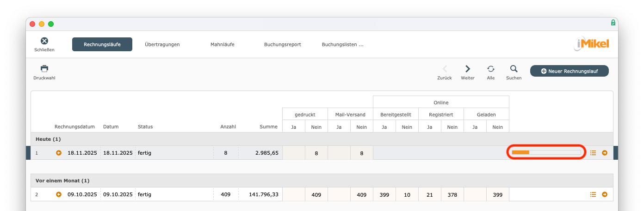Open the Druckwahl printer options
Screen dimensions: 644x211
44,69
